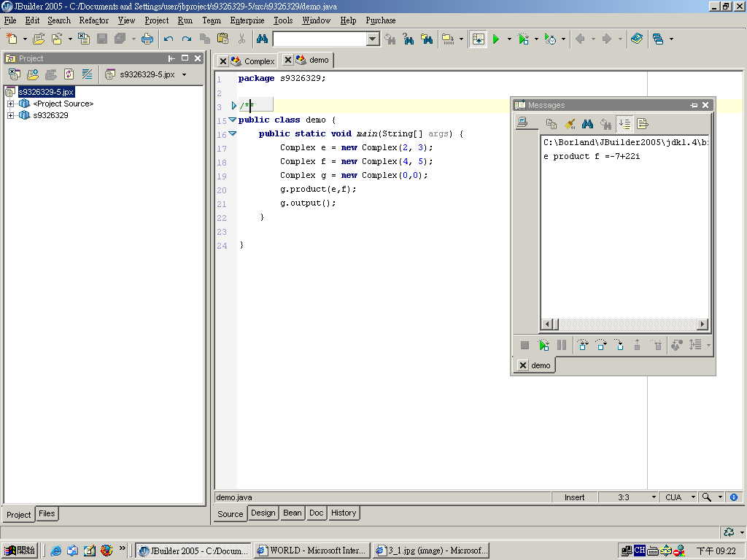Click the Redo arrow icon
The height and width of the screenshot is (560, 747).
(187, 39)
